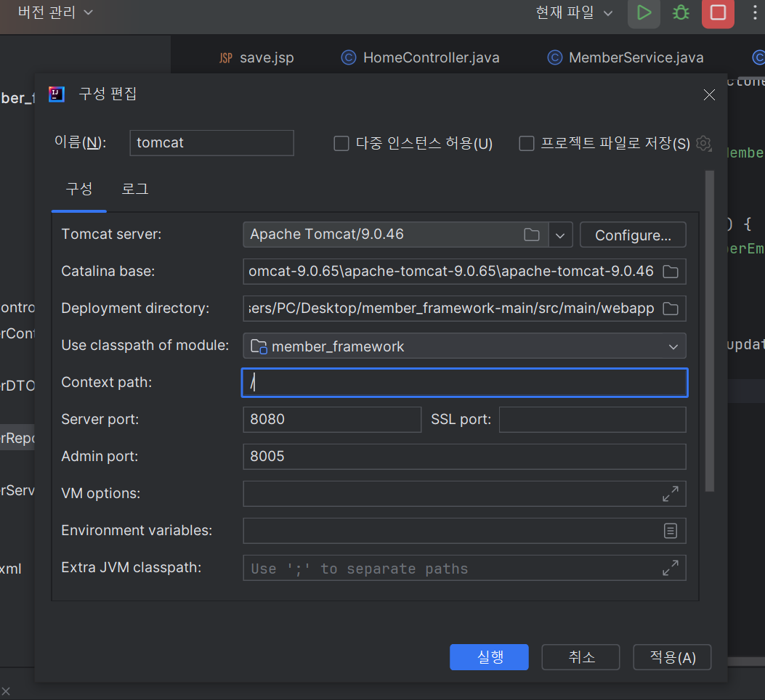
Task: Open the 버전 관리 dropdown
Action: [x=54, y=12]
